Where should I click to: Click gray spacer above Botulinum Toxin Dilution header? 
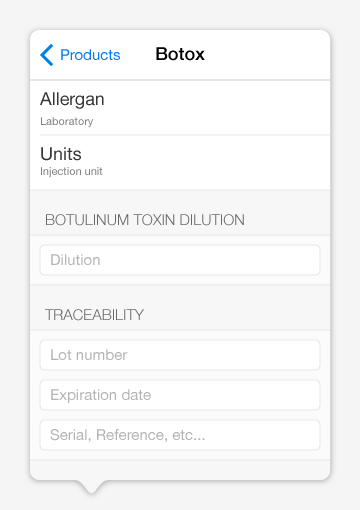point(180,199)
